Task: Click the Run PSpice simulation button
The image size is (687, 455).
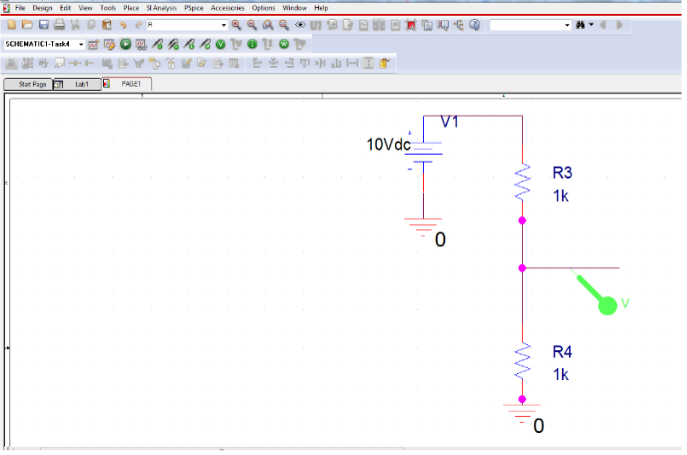Action: [126, 44]
